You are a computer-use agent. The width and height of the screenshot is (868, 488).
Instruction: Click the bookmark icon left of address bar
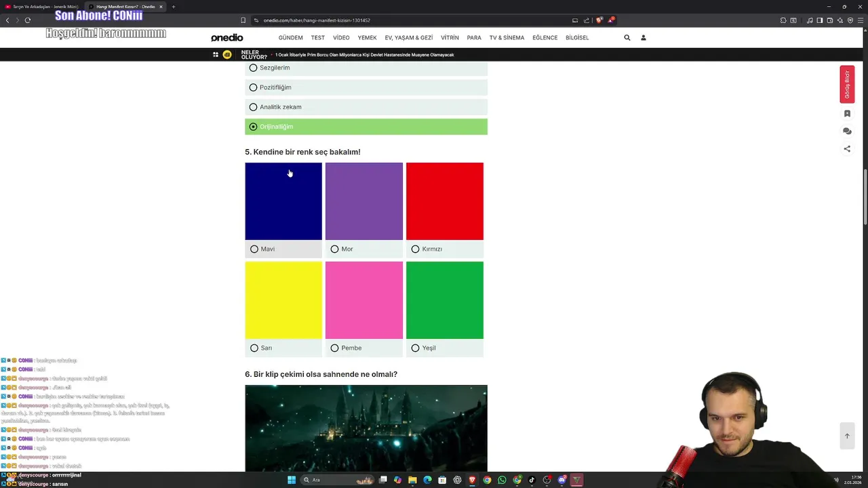[x=243, y=20]
